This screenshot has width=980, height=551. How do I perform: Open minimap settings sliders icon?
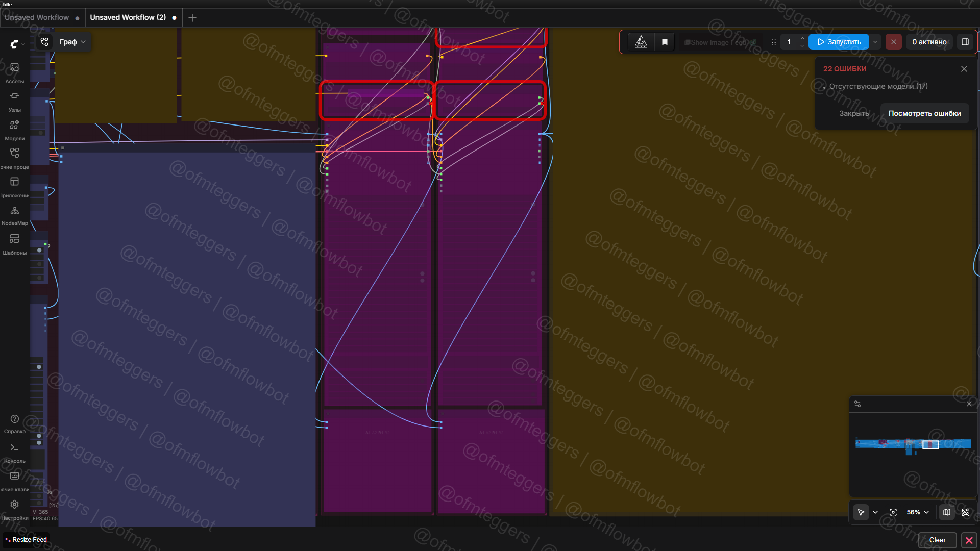point(857,404)
